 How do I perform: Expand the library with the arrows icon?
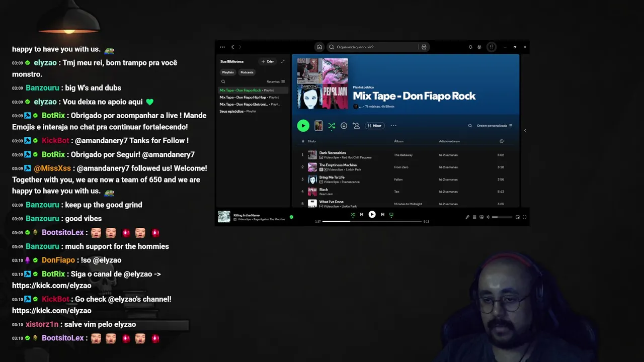click(x=283, y=61)
